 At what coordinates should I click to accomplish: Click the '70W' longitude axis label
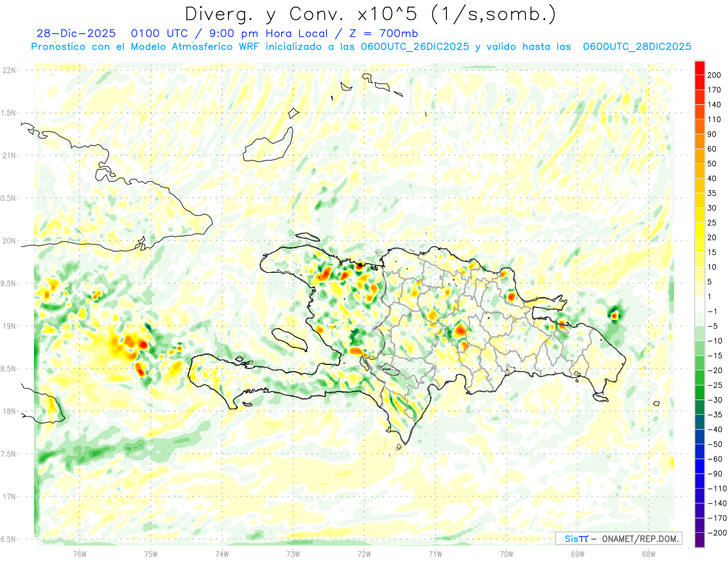[506, 554]
